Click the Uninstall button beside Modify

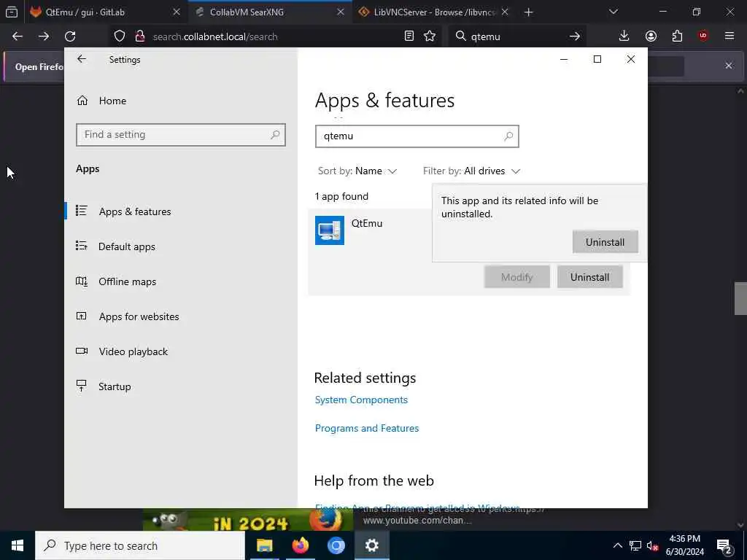point(589,276)
